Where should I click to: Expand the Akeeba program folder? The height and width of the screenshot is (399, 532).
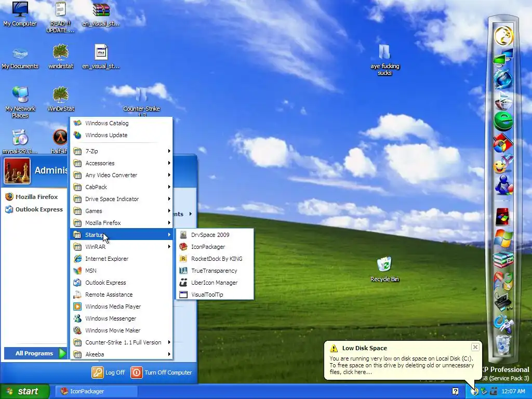click(x=122, y=354)
